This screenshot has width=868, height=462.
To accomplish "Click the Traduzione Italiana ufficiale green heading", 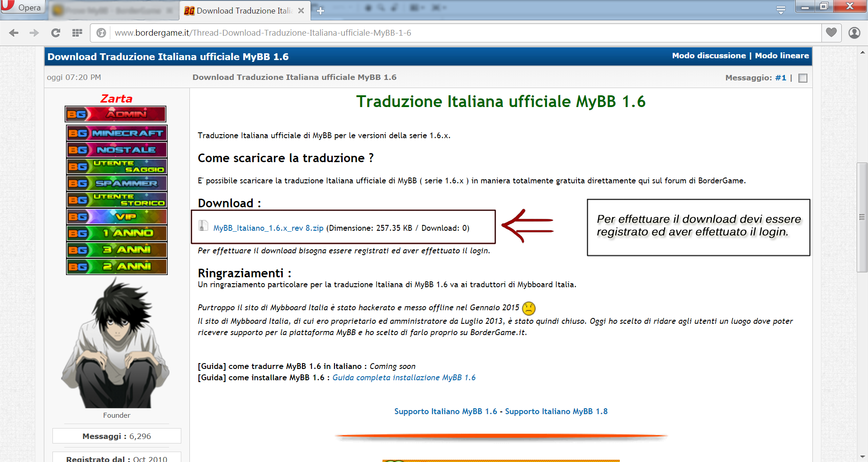I will (x=500, y=102).
